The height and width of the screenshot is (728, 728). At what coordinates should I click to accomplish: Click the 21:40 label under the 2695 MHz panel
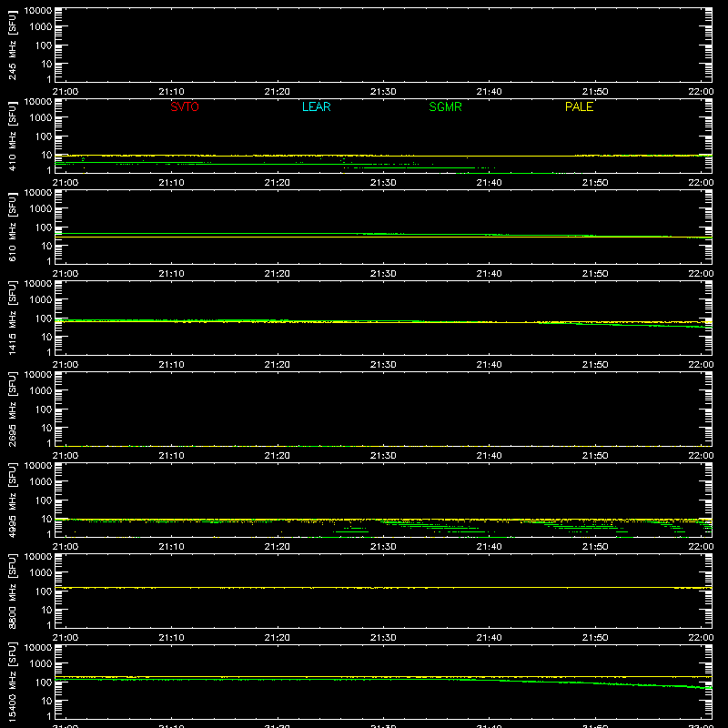(x=489, y=456)
